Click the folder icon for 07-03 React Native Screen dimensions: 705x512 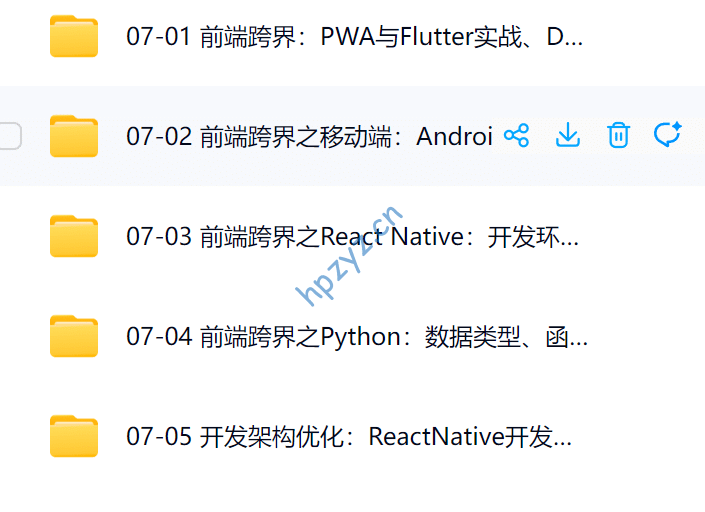74,237
